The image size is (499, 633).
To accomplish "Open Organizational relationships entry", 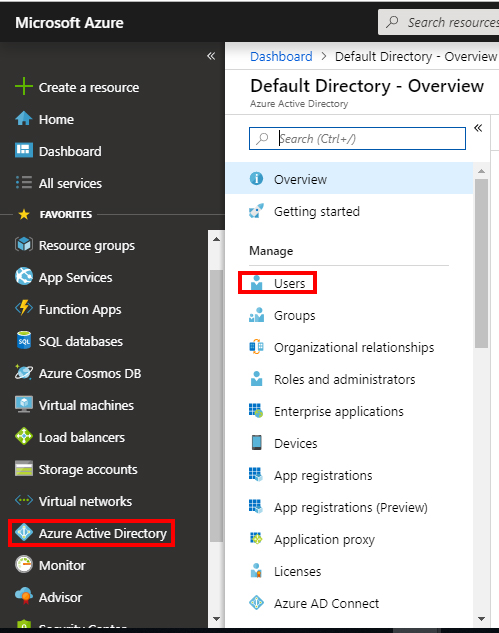I will tap(354, 348).
